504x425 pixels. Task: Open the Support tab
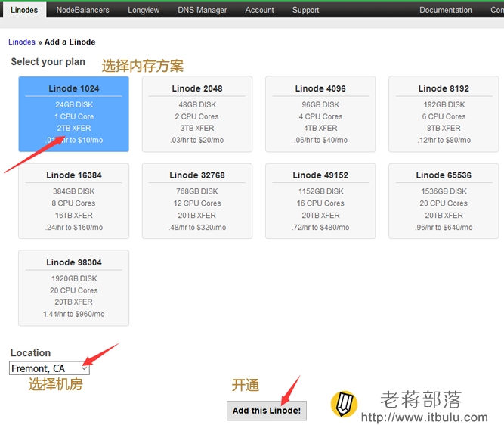305,10
